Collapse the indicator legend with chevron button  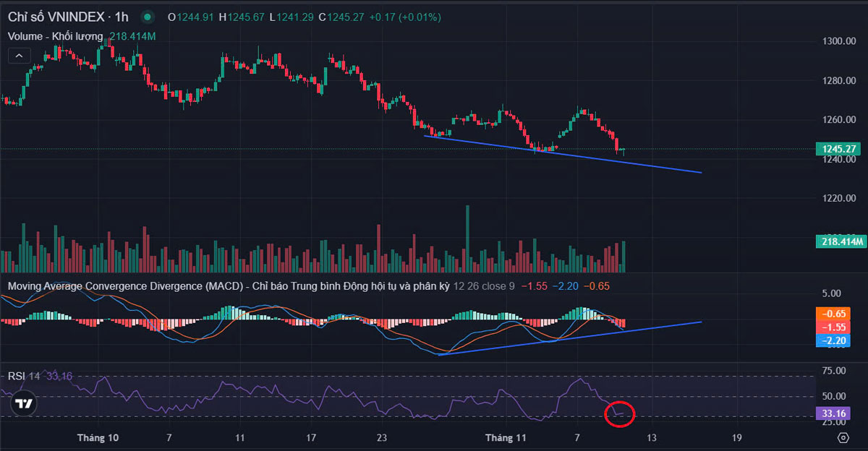(19, 55)
